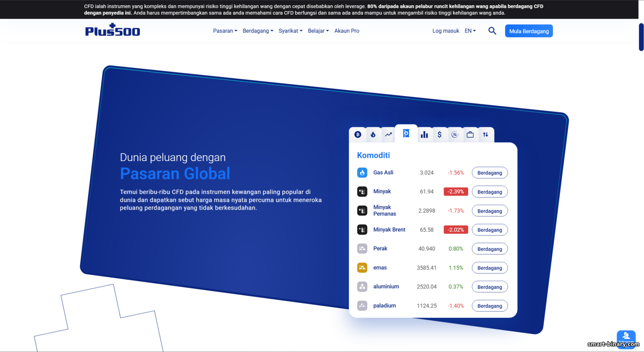Open the support chat widget icon
644x352 pixels.
[626, 337]
